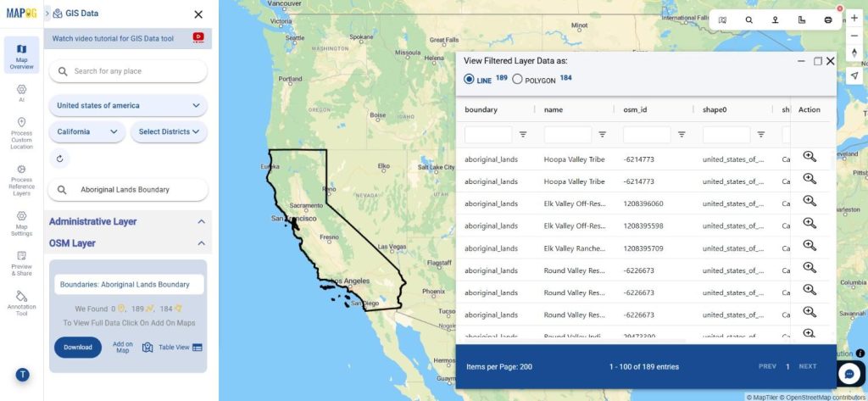This screenshot has width=868, height=401.
Task: Click the NEXT pagination button
Action: coord(808,366)
